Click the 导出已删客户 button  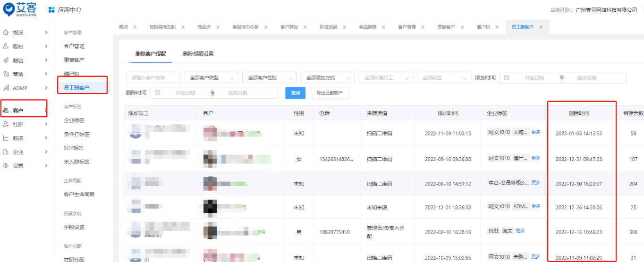click(329, 93)
